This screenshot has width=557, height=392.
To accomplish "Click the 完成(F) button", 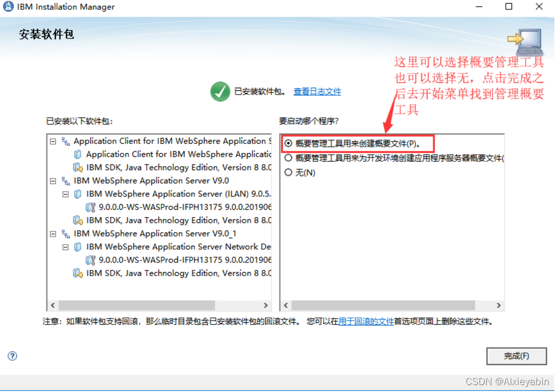I will pos(516,356).
